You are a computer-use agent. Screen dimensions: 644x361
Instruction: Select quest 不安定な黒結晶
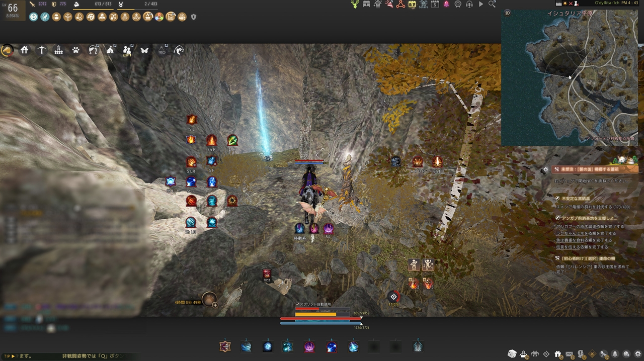576,199
